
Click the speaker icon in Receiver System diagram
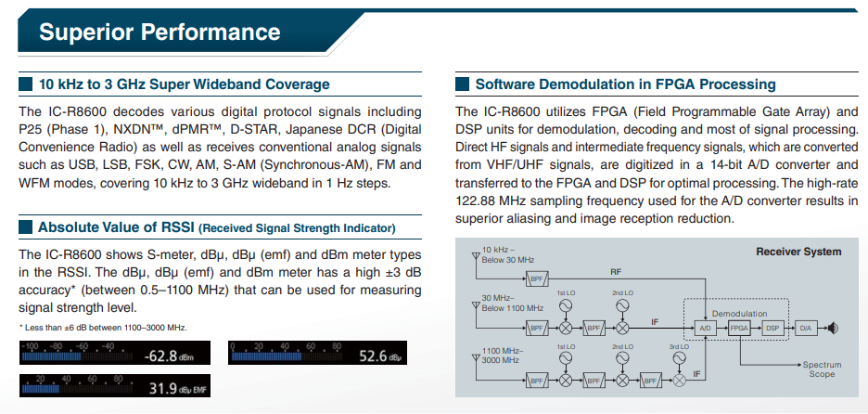[834, 328]
